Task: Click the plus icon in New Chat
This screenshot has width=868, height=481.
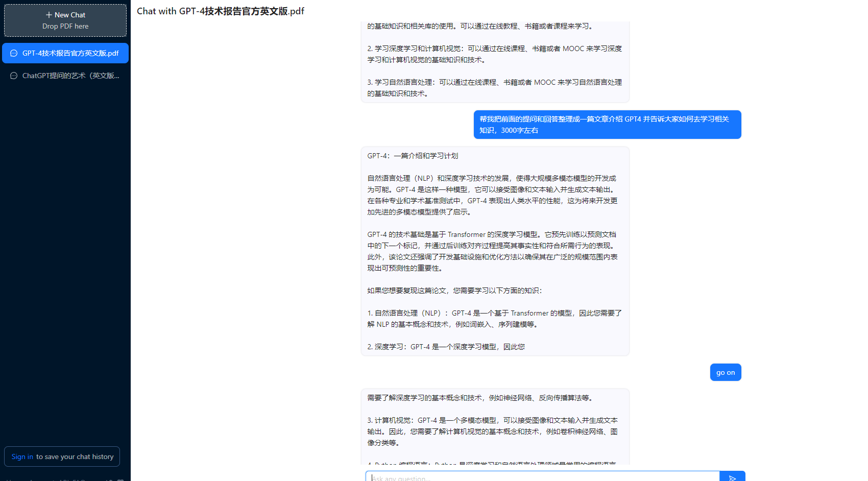Action: [49, 15]
